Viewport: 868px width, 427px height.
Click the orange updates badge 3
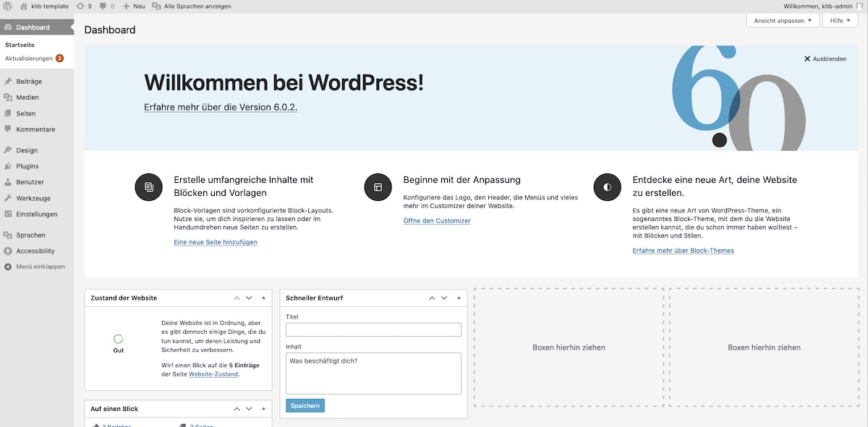[59, 58]
